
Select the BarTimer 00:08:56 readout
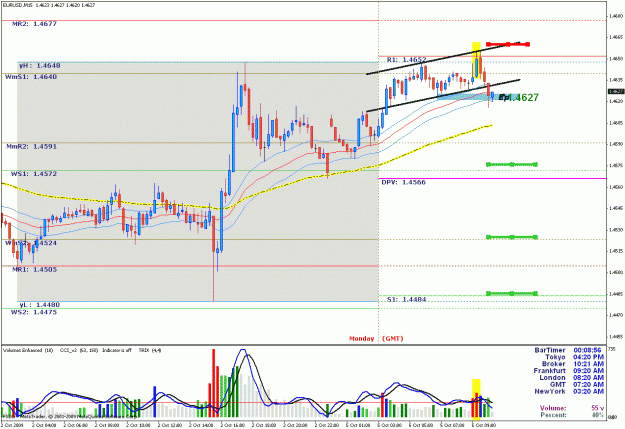[568, 350]
